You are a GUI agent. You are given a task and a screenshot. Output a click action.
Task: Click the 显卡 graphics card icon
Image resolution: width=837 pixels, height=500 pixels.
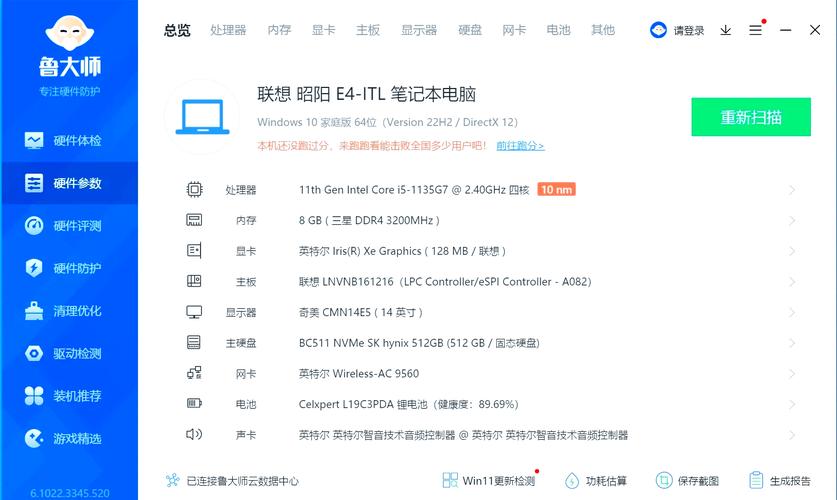click(194, 250)
